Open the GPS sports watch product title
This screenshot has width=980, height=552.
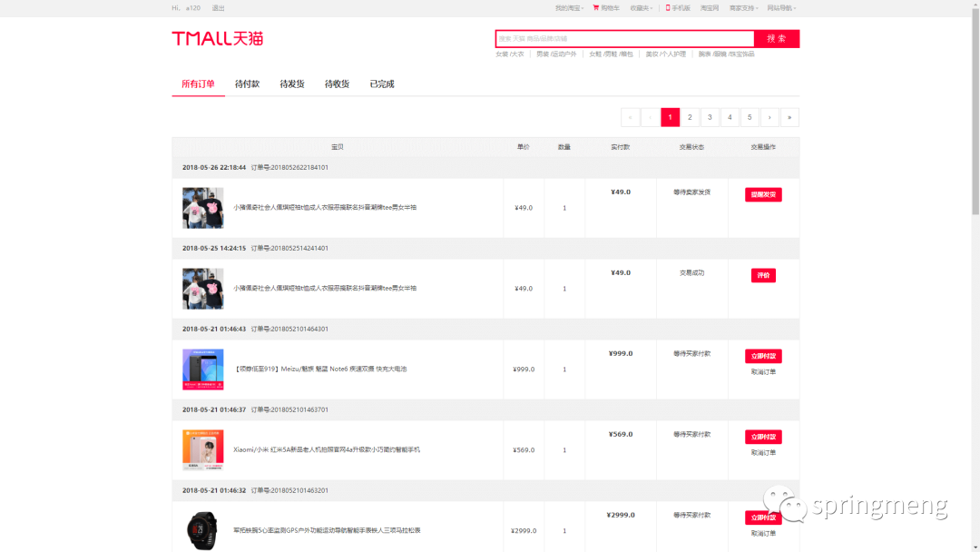[327, 530]
